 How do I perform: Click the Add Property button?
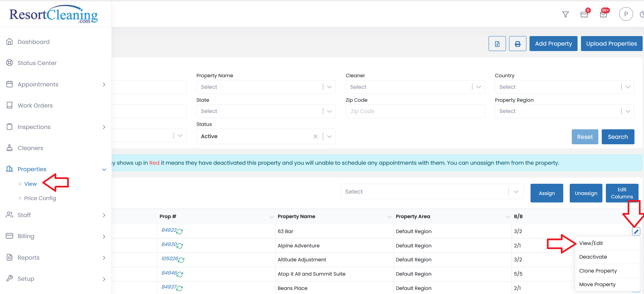[553, 44]
